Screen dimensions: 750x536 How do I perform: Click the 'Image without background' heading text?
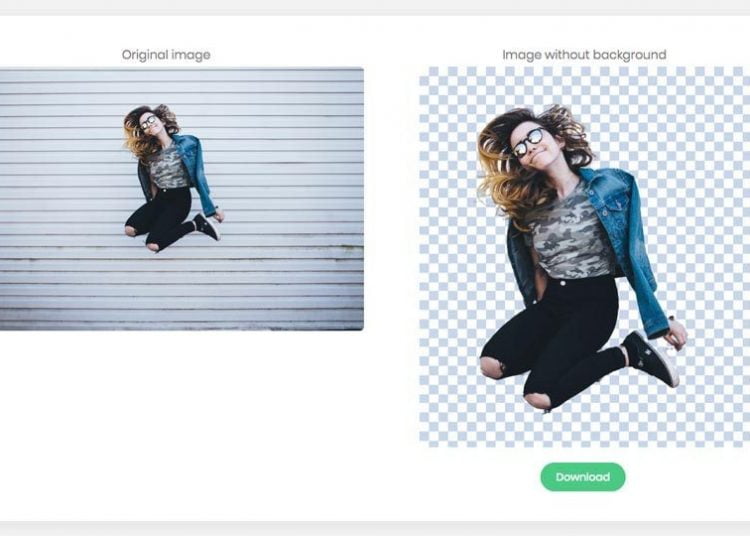(x=584, y=54)
